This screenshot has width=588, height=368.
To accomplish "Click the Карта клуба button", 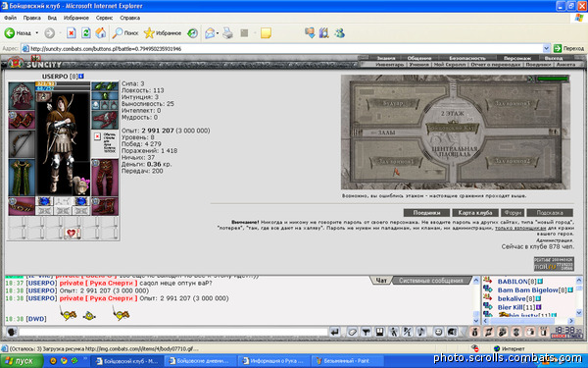I will pos(475,213).
